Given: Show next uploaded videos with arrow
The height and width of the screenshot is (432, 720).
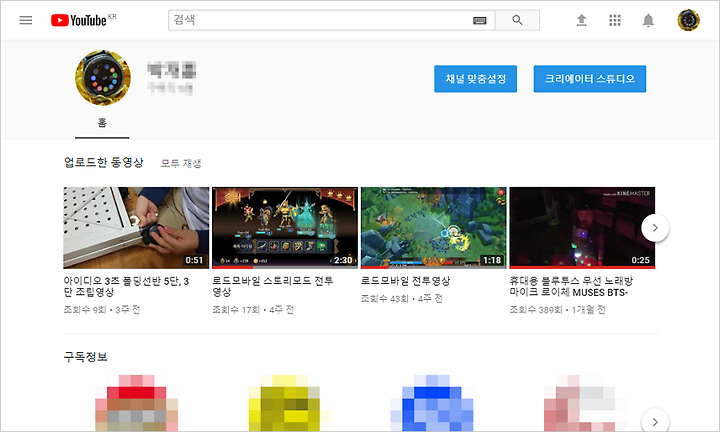Looking at the screenshot, I should pos(655,228).
